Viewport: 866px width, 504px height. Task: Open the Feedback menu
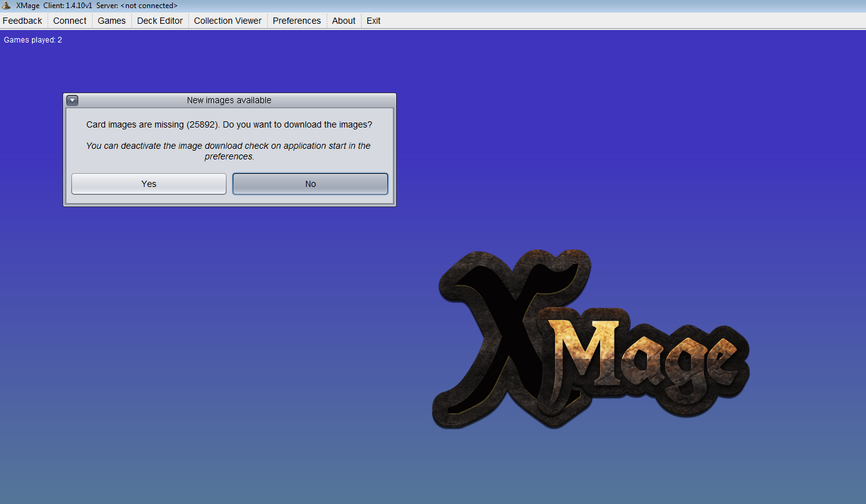[23, 21]
